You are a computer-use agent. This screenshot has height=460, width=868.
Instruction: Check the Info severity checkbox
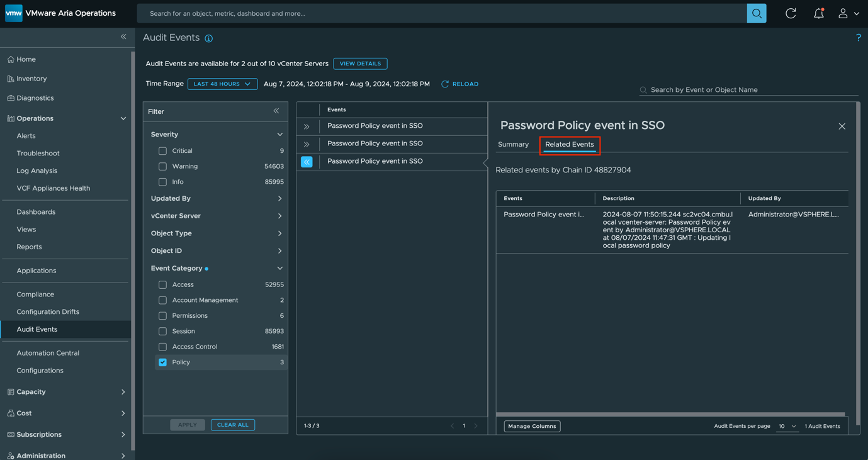pos(162,182)
